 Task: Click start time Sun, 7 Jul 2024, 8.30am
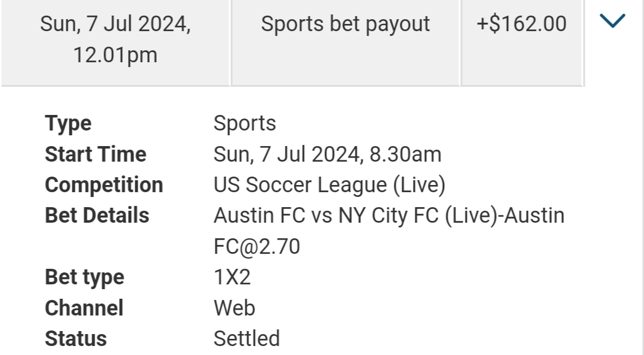[x=327, y=154]
